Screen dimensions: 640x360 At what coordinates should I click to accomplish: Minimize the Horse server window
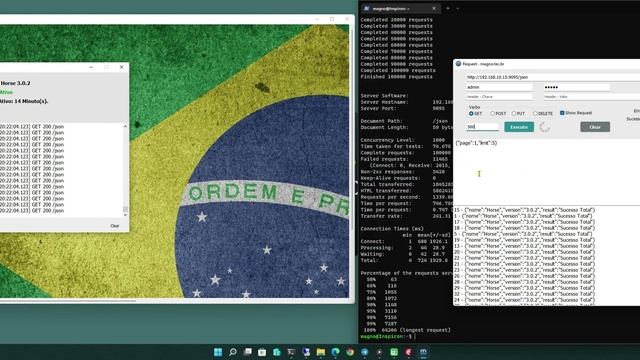(91, 67)
